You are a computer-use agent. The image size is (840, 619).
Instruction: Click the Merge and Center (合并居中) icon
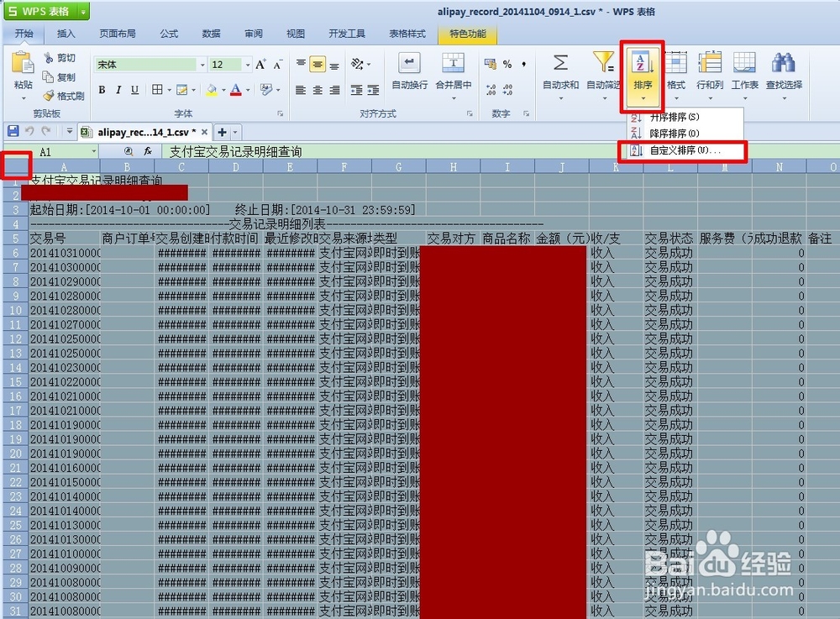(454, 63)
